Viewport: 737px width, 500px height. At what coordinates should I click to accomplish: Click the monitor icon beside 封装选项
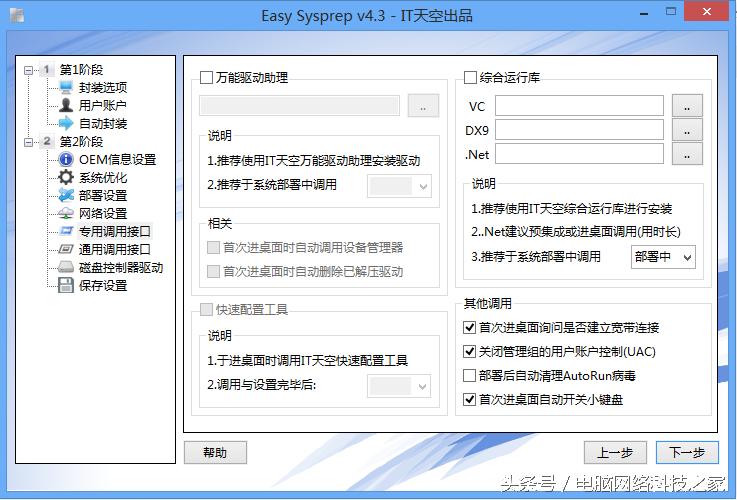coord(66,87)
